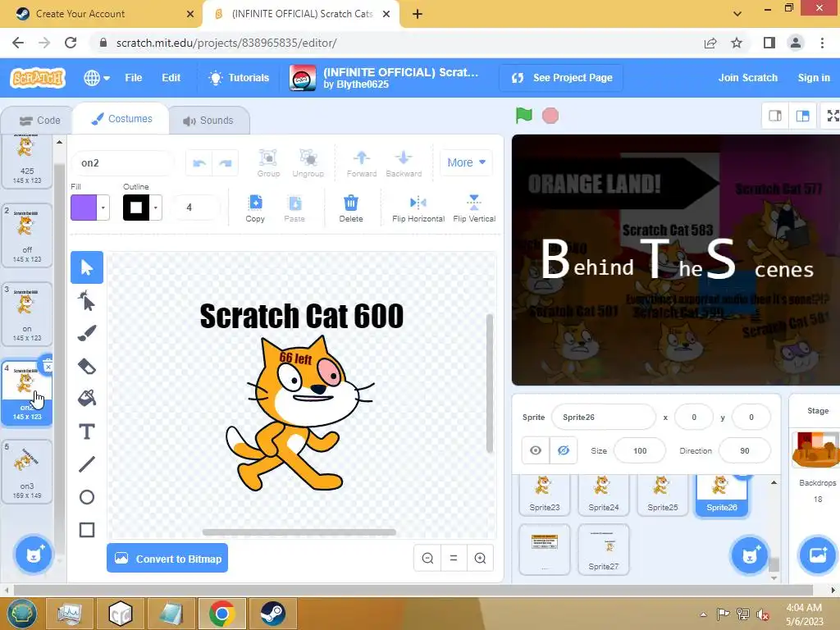Viewport: 840px width, 630px height.
Task: Switch to small stage layout
Action: click(x=775, y=116)
